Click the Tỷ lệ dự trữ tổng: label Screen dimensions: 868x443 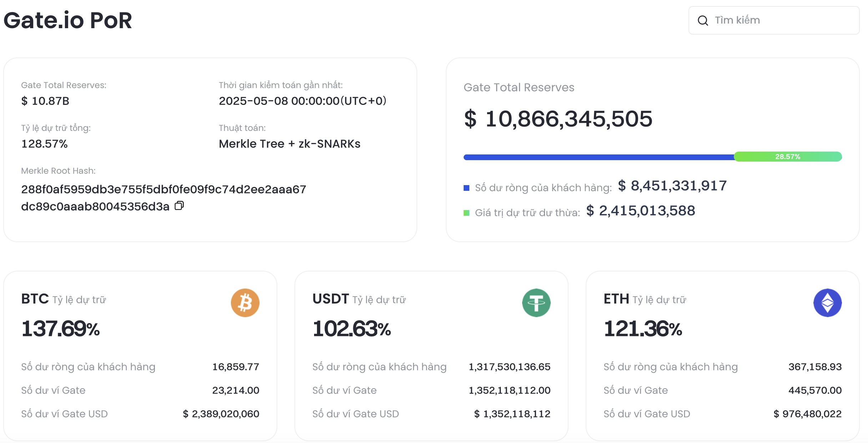coord(56,128)
